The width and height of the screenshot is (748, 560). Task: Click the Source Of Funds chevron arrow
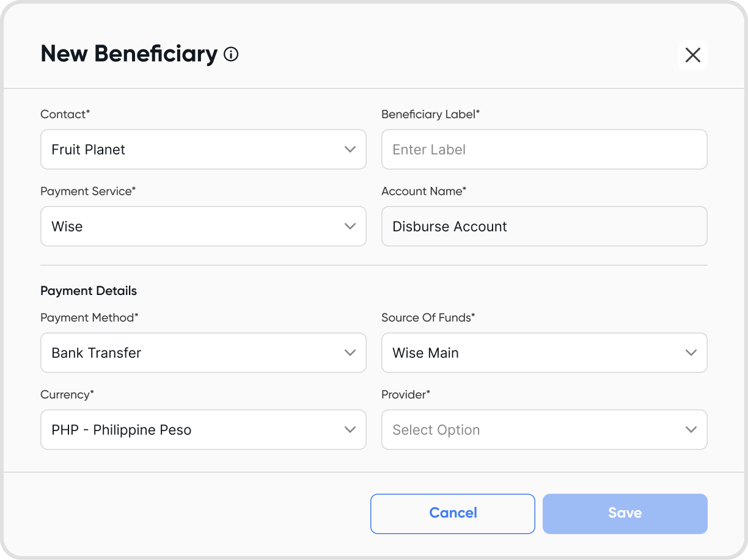(691, 352)
